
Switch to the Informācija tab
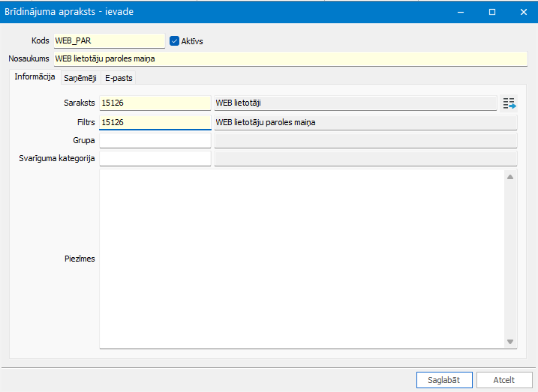[x=35, y=77]
